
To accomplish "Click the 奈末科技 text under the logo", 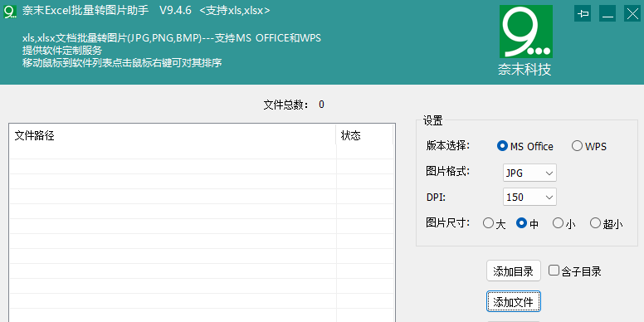I will tap(524, 70).
